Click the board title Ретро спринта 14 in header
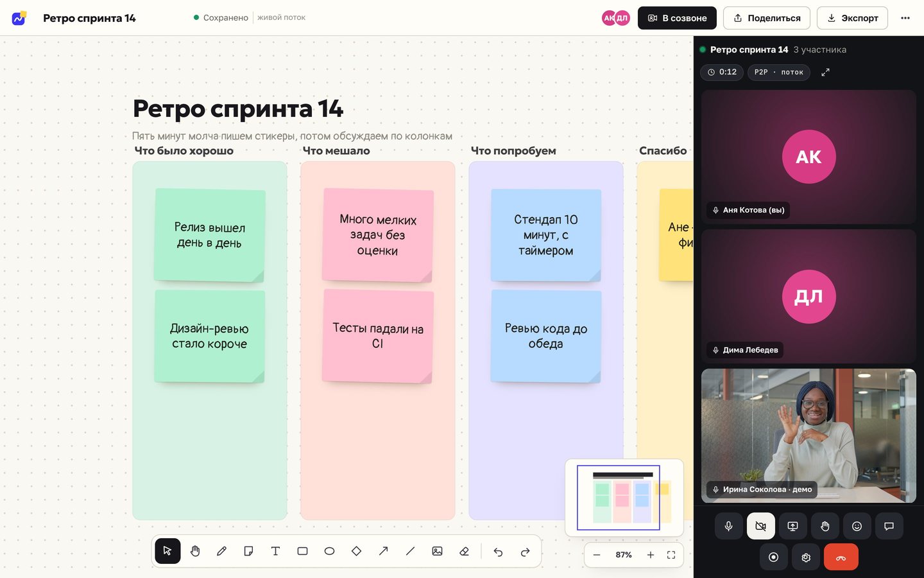924x578 pixels. [89, 18]
